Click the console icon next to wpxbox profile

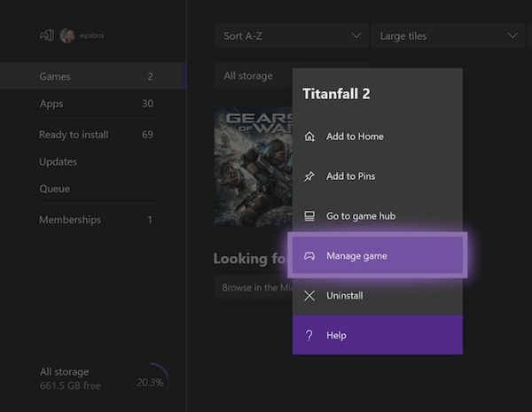(47, 35)
